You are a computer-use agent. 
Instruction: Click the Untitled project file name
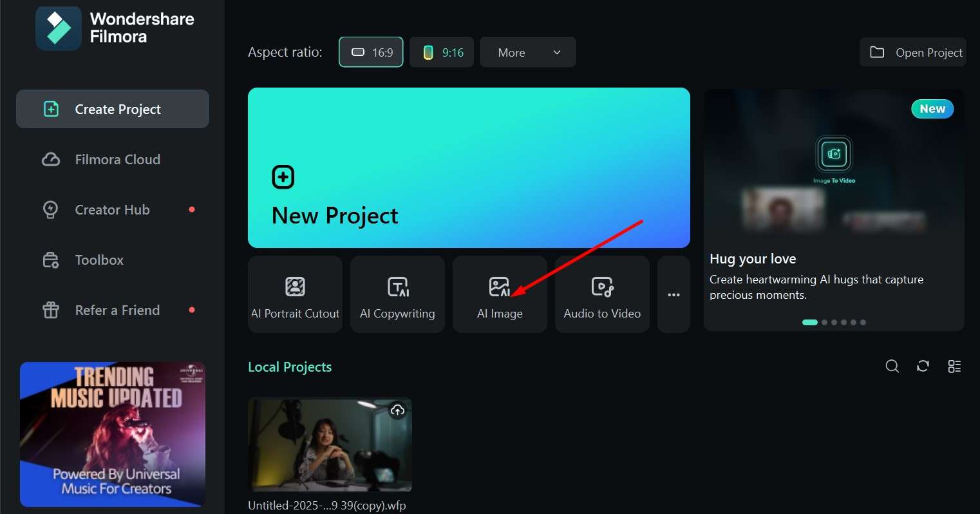pyautogui.click(x=327, y=506)
